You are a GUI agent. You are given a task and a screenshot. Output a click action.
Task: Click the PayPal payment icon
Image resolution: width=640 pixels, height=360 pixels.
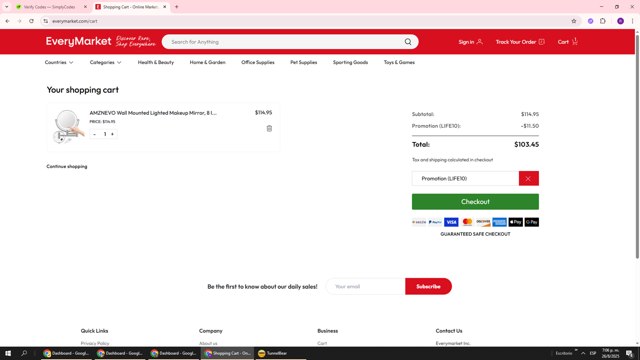pyautogui.click(x=435, y=222)
